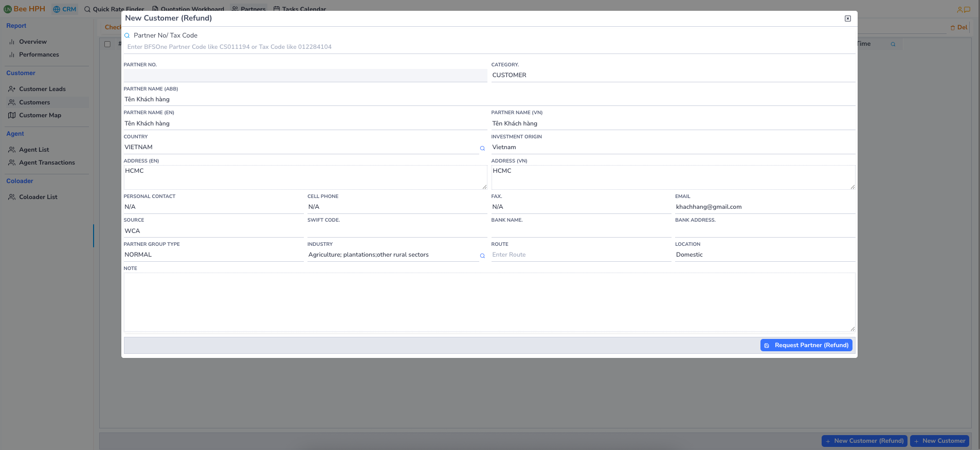Click the Address (VN) text area
The width and height of the screenshot is (980, 450).
(x=673, y=177)
